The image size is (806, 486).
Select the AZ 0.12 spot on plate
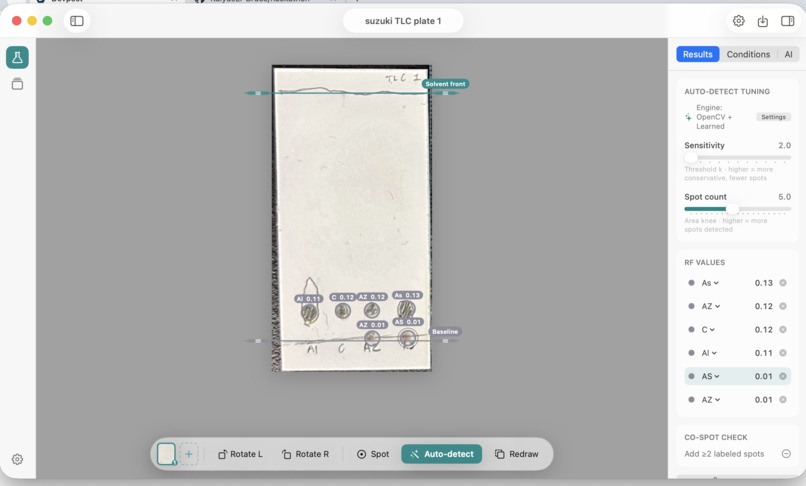point(372,310)
